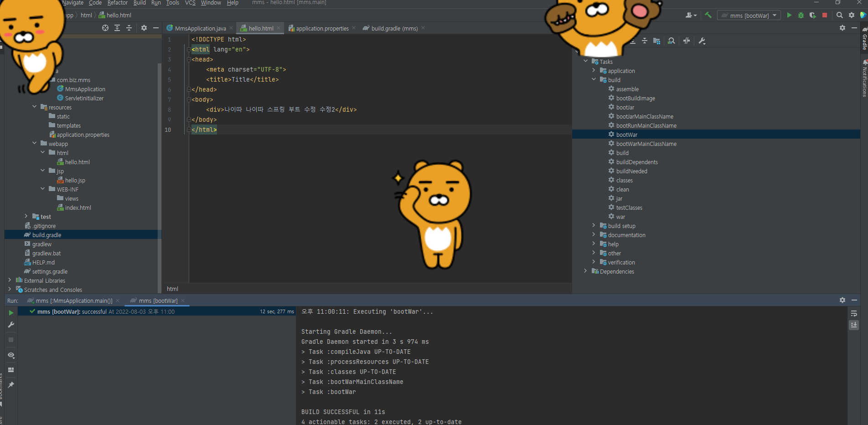Image resolution: width=868 pixels, height=425 pixels.
Task: Expand the application Gradle task group
Action: [594, 70]
